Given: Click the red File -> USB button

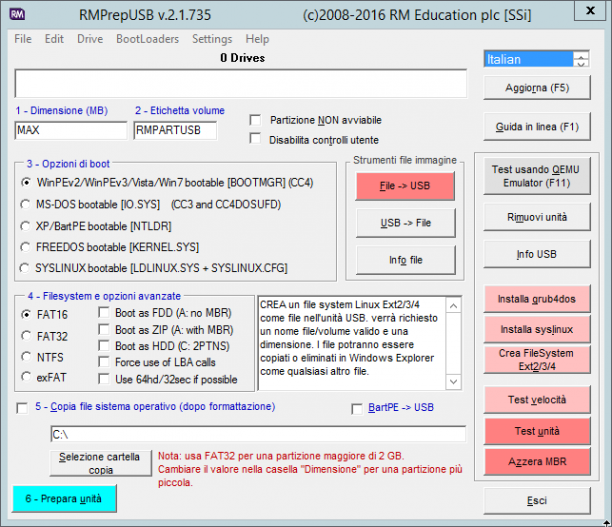Looking at the screenshot, I should point(405,186).
